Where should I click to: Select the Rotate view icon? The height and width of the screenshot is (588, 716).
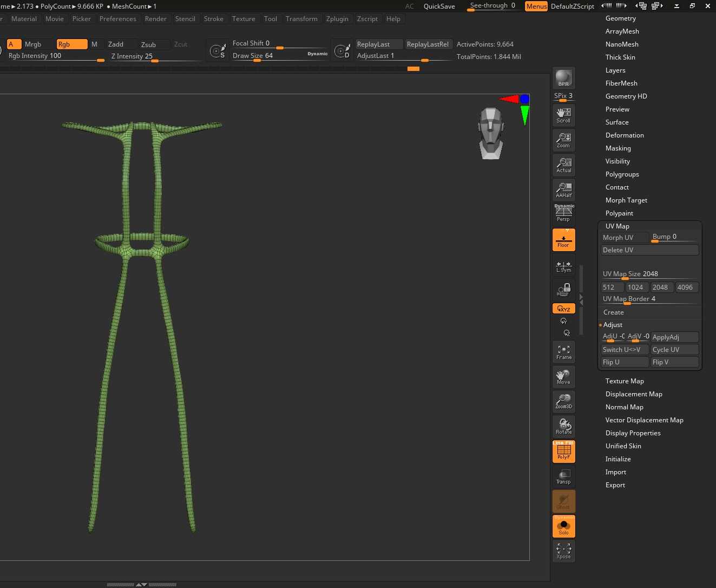(563, 427)
